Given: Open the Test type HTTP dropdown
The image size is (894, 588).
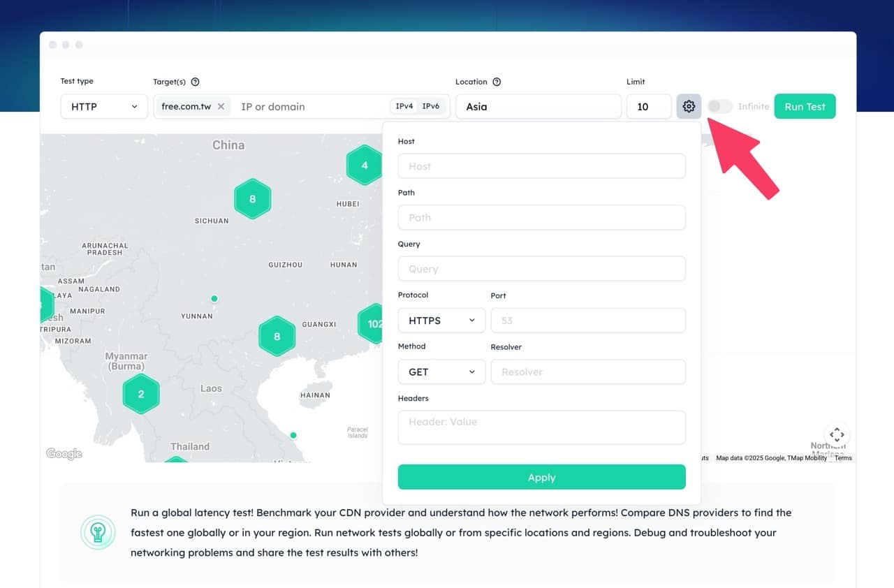Looking at the screenshot, I should point(104,107).
